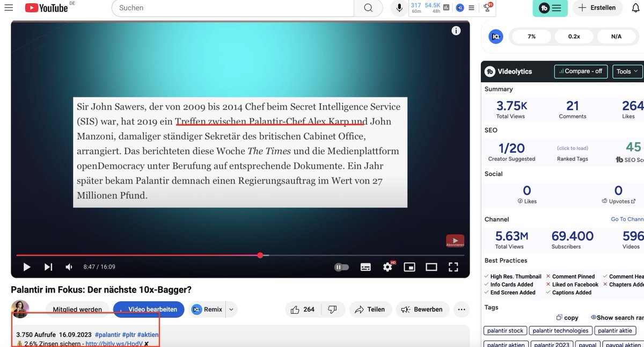Click the 69.400 Subscribers stat
This screenshot has height=347, width=644.
[x=573, y=240]
